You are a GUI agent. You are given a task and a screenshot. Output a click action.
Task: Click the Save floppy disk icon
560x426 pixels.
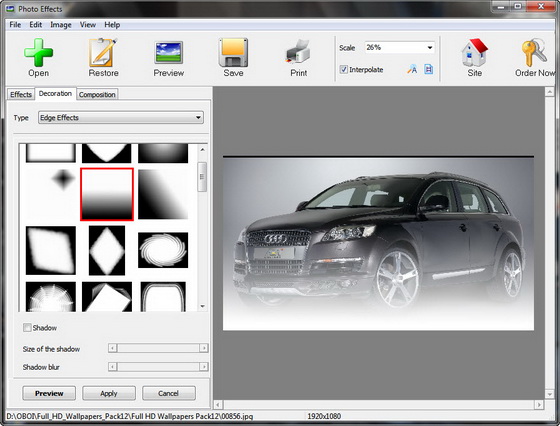[233, 52]
